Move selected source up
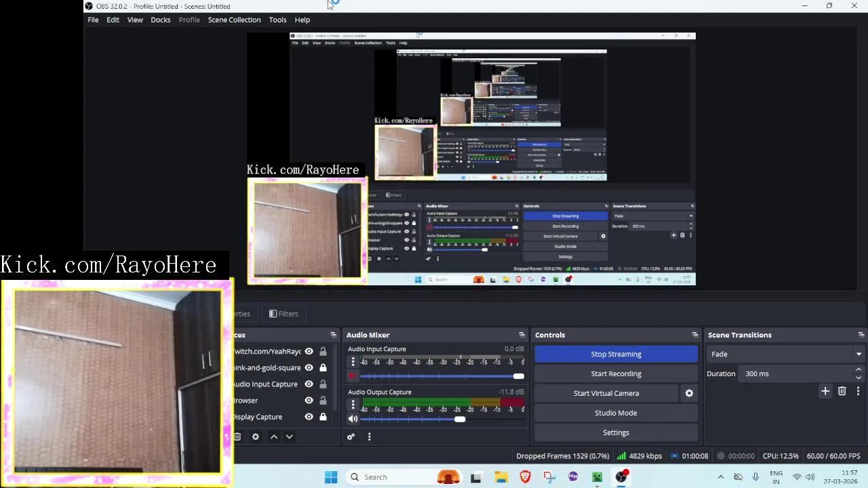This screenshot has width=868, height=488. (x=274, y=437)
